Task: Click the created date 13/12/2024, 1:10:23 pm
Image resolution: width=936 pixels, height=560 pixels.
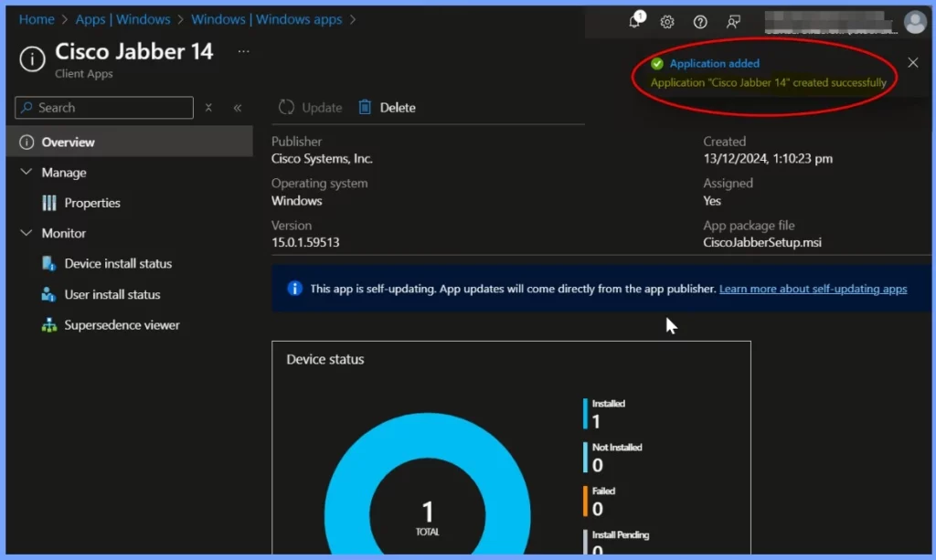Action: (768, 159)
